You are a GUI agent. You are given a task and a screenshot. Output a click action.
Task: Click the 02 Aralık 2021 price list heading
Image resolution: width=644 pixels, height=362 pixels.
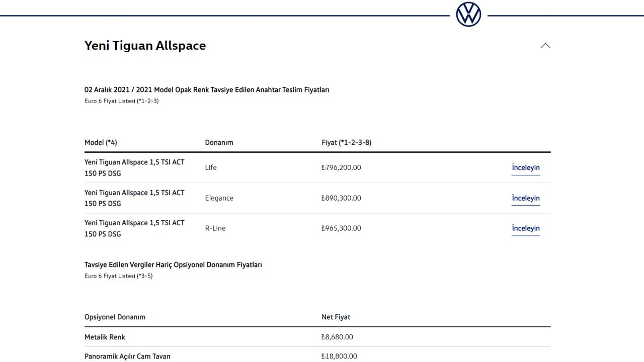coord(207,90)
